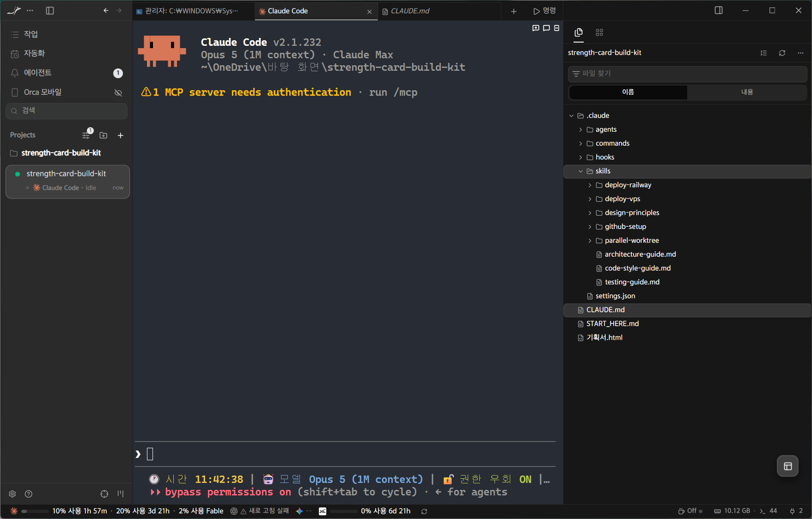The image size is (812, 519).
Task: Click the 명령 run command button
Action: 545,11
